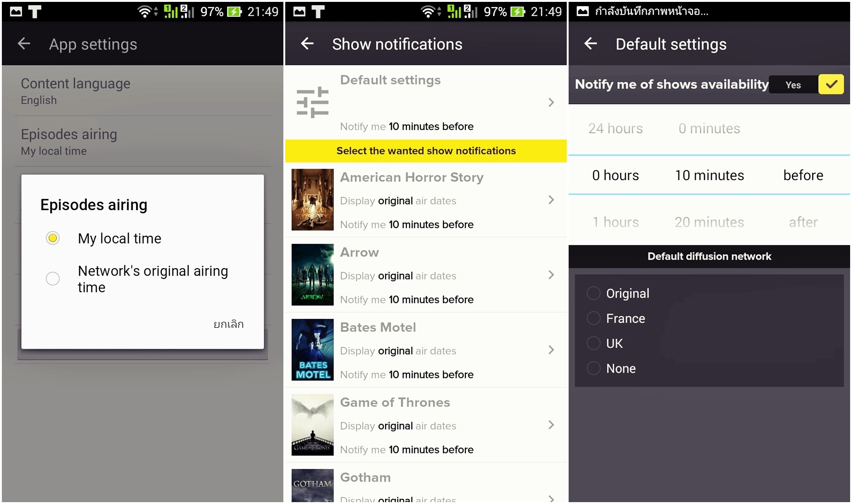
Task: Tap selected 'before' picker value
Action: click(803, 175)
